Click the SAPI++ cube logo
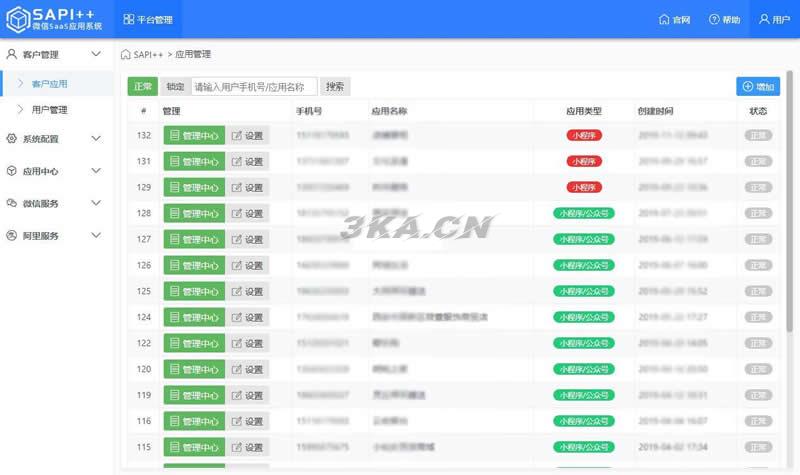The height and width of the screenshot is (475, 800). 18,19
